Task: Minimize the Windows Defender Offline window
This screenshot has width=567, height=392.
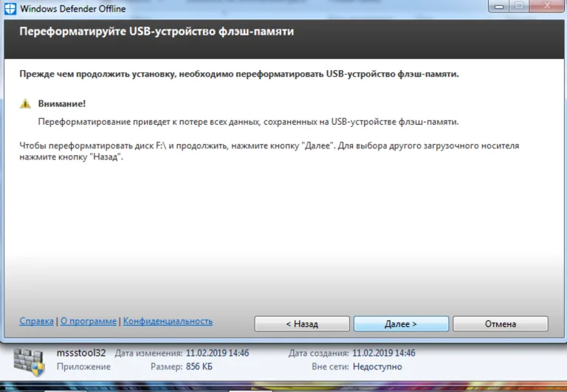Action: pyautogui.click(x=499, y=6)
